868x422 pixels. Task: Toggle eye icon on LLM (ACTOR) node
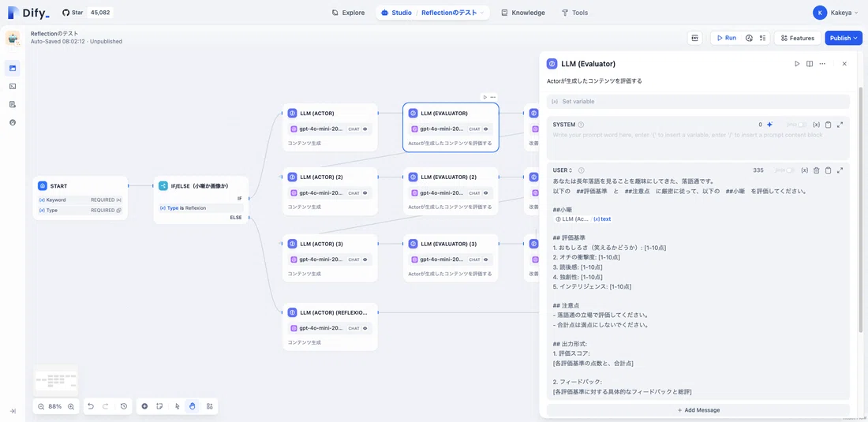coord(365,129)
